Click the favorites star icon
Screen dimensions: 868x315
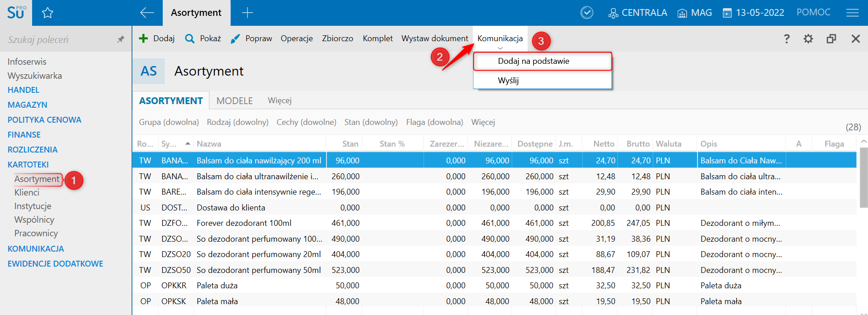tap(47, 13)
